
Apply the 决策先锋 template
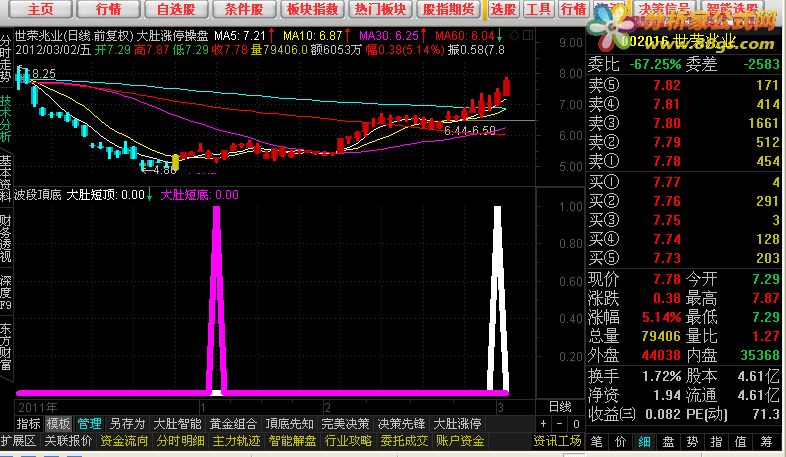[x=402, y=424]
